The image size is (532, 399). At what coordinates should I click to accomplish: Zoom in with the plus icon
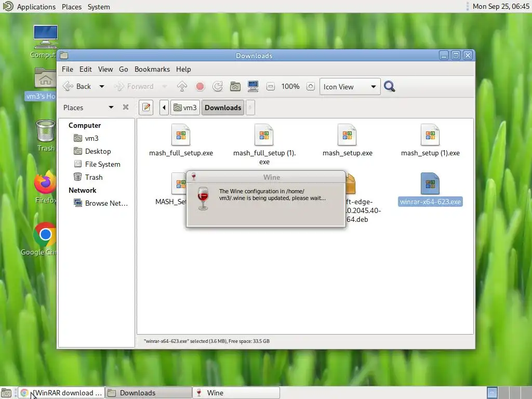click(x=311, y=87)
